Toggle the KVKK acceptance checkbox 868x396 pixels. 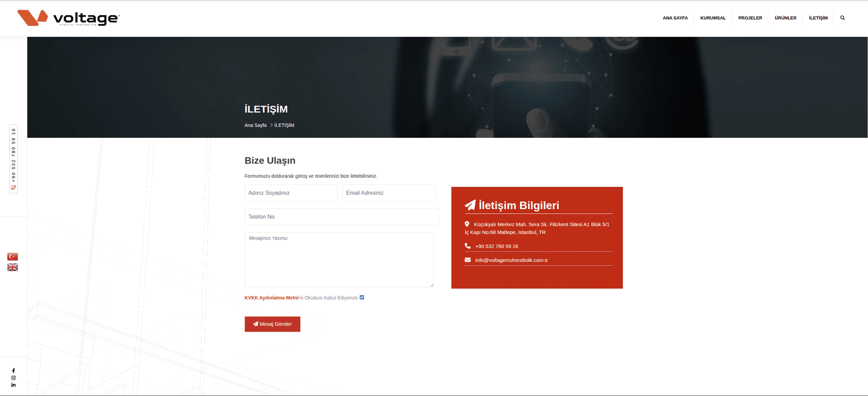pyautogui.click(x=362, y=297)
